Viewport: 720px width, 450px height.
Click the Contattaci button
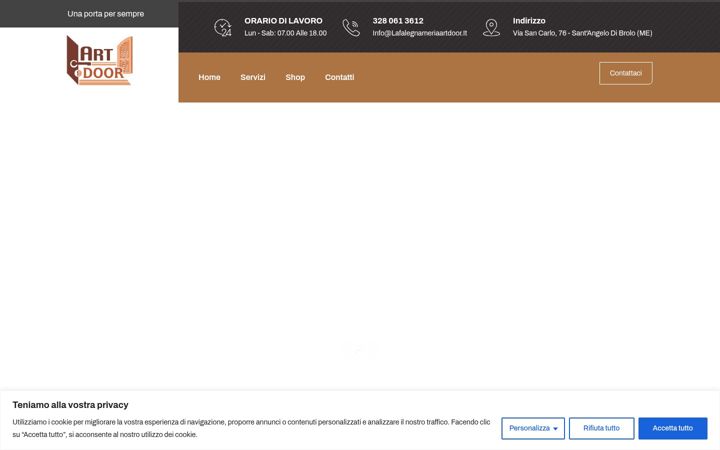point(625,73)
